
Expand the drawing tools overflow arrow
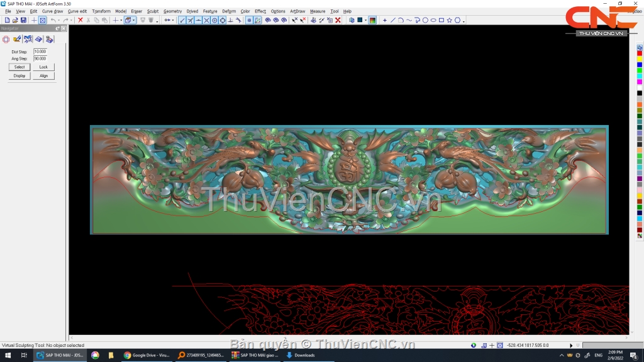[464, 21]
